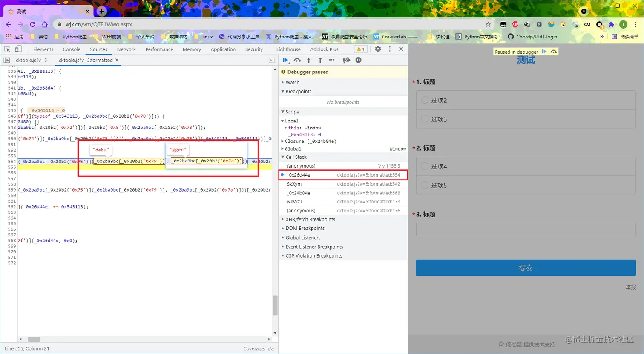Open the Lighthouse tab
644x354 pixels.
(x=288, y=49)
